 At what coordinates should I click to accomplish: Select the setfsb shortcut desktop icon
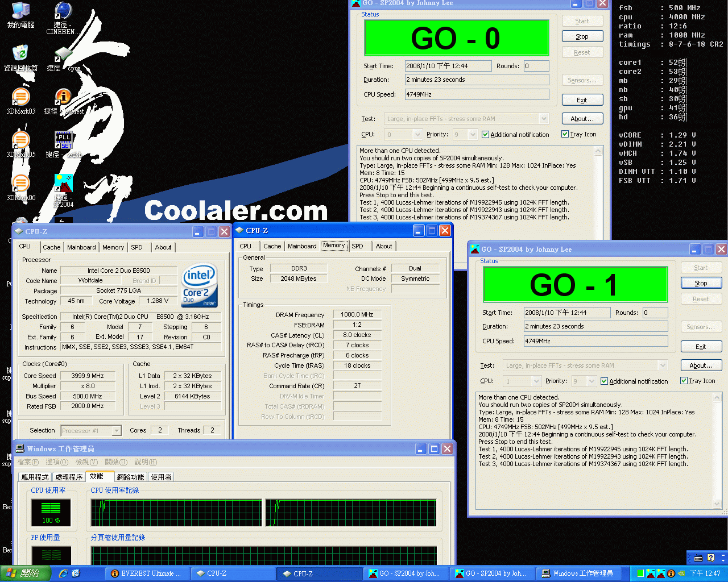[x=63, y=144]
